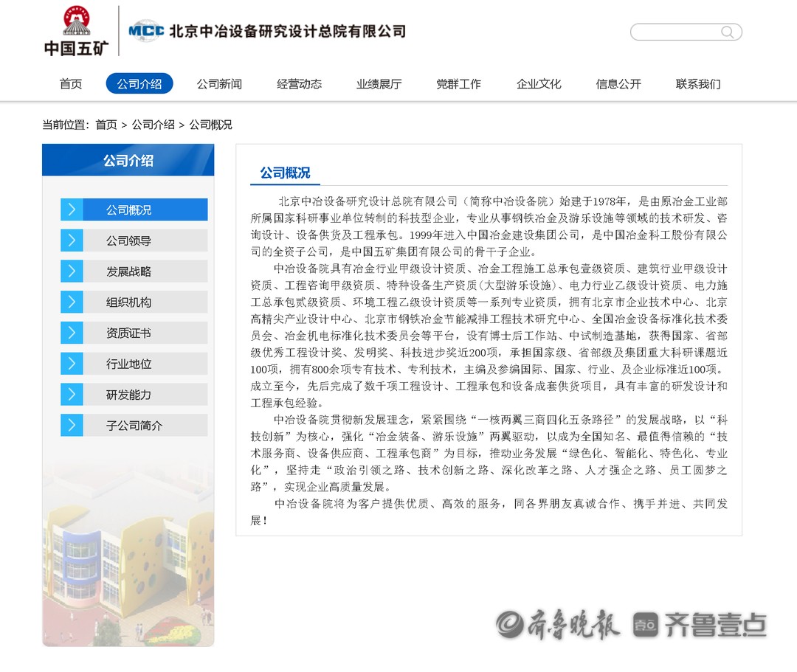Click the chevron arrow beside 公司领导
This screenshot has width=797, height=672.
(x=72, y=240)
